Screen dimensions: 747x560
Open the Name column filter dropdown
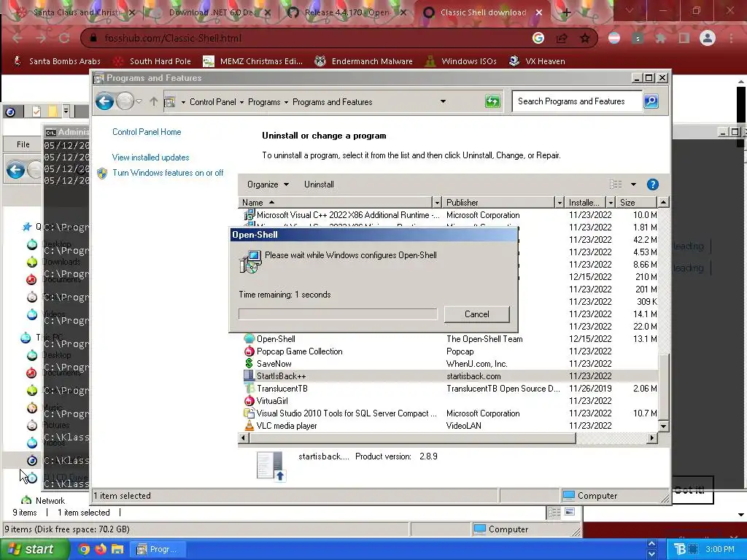click(437, 203)
